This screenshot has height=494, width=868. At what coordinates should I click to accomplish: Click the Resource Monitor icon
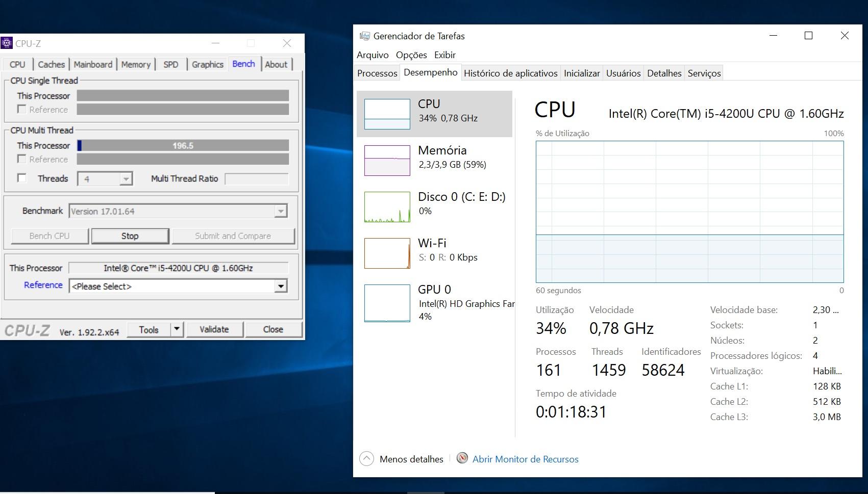pyautogui.click(x=462, y=458)
